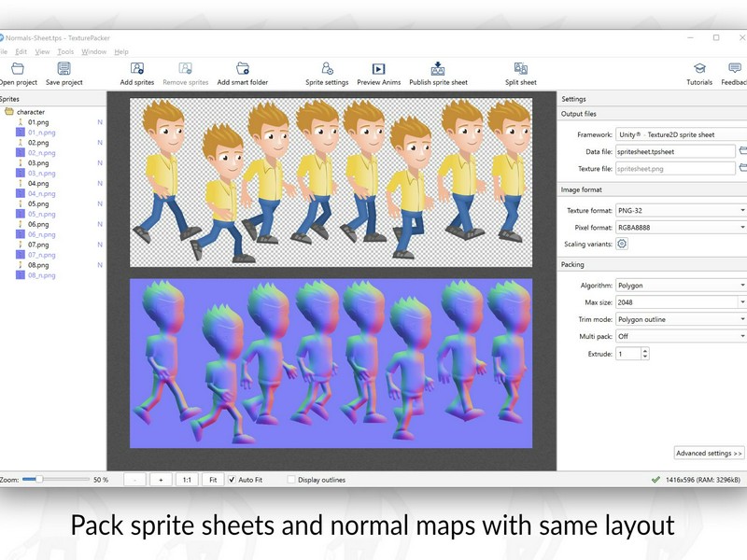Screen dimensions: 747x560
Task: Click the Texture file input field
Action: [x=675, y=169]
